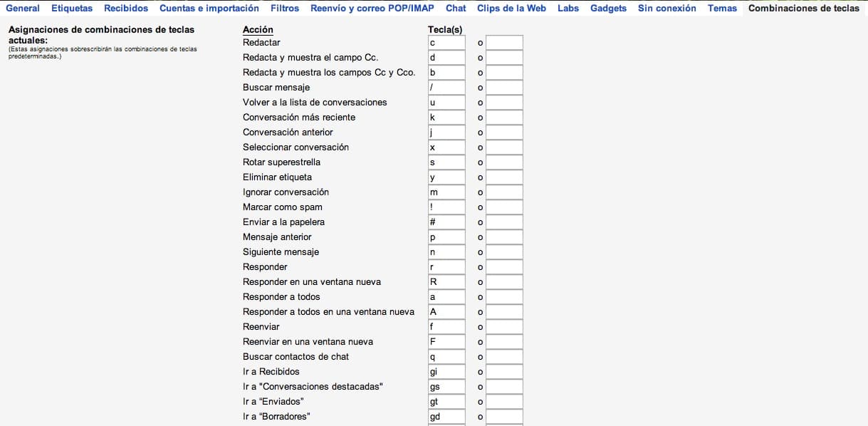Screen dimensions: 868x426
Task: Go to the Recibidos tab
Action: pos(126,9)
